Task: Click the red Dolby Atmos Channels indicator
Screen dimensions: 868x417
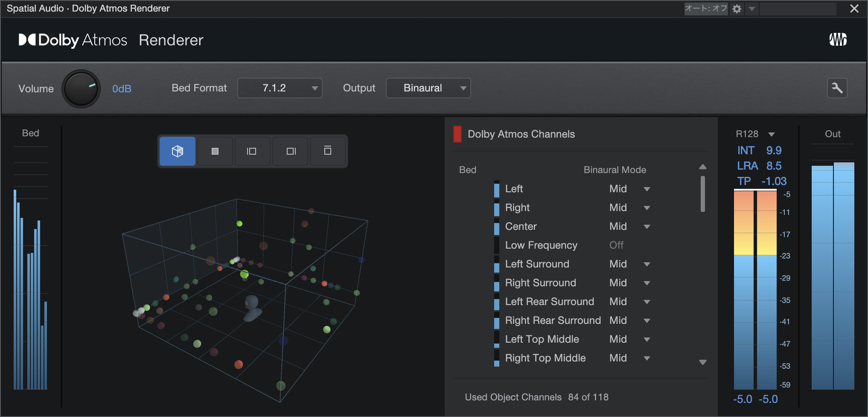Action: pos(457,134)
